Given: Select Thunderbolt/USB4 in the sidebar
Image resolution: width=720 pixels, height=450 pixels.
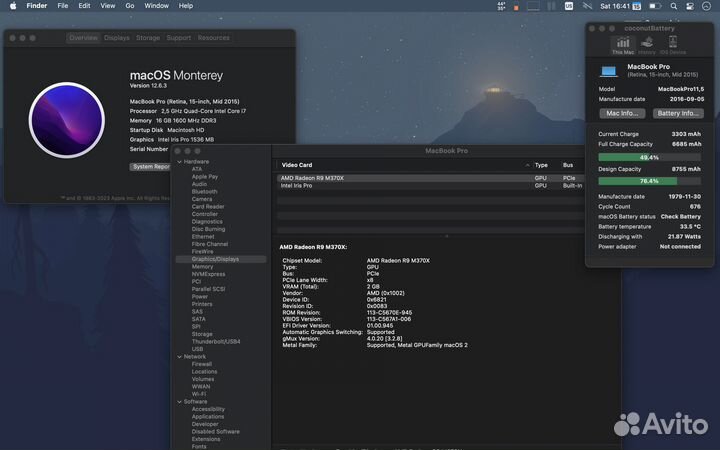Looking at the screenshot, I should pyautogui.click(x=216, y=342).
